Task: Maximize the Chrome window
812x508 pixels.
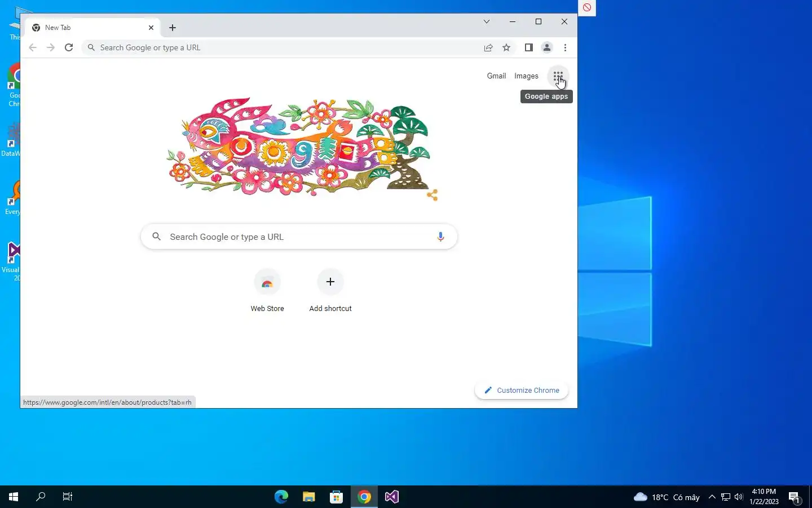Action: pos(539,21)
